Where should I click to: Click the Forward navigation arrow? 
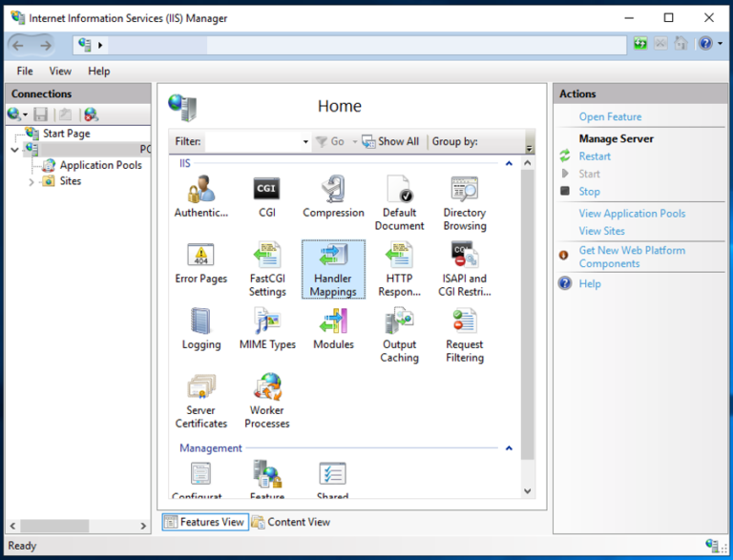tap(46, 46)
